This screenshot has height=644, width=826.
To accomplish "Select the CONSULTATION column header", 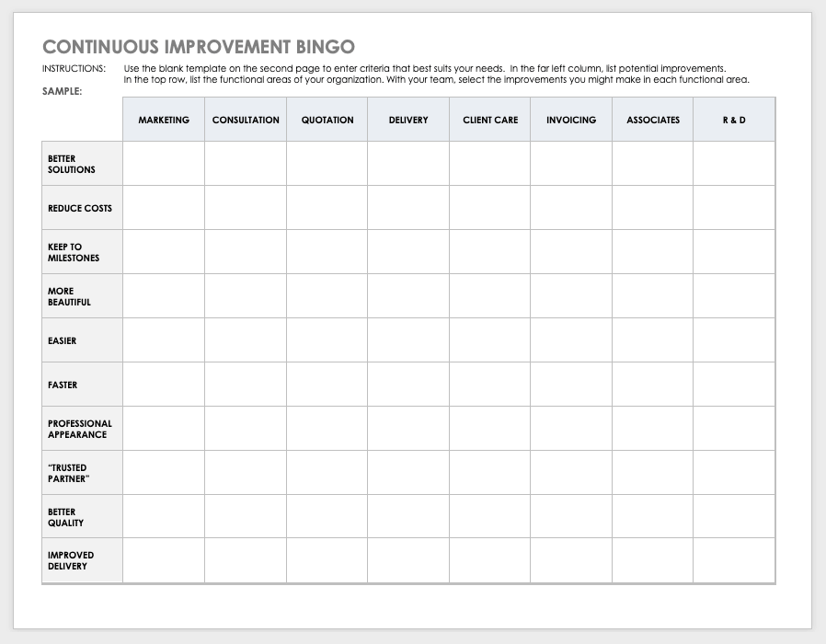I will (x=246, y=120).
